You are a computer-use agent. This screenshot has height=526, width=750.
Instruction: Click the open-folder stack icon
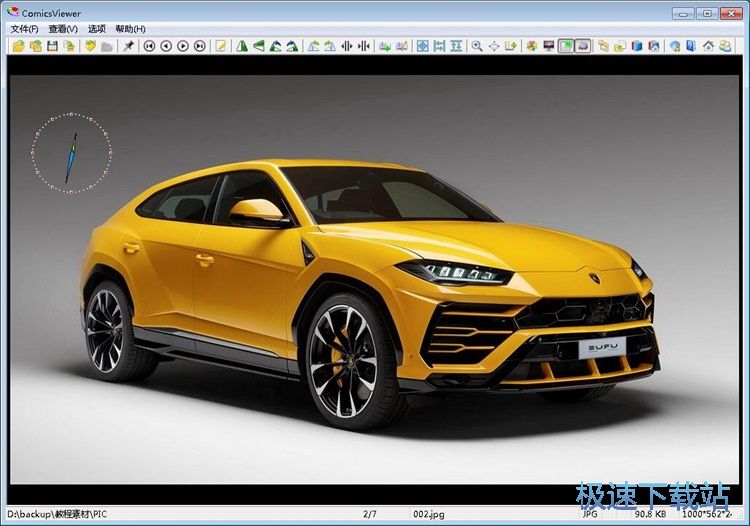pyautogui.click(x=35, y=46)
